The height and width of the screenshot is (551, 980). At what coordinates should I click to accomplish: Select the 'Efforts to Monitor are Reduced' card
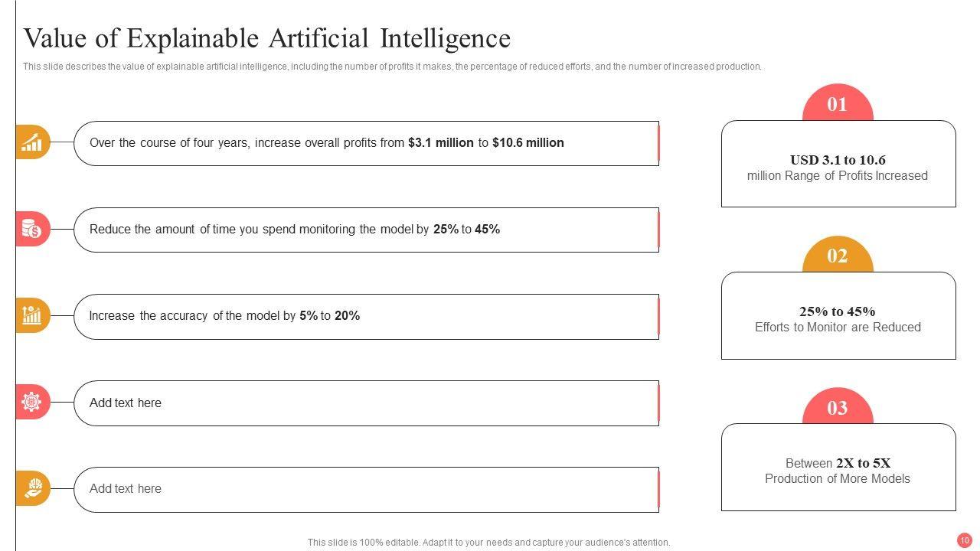[838, 319]
